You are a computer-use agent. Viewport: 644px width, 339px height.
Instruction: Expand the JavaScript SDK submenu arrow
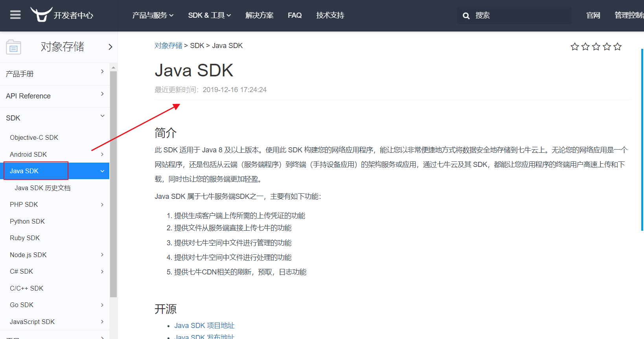[x=102, y=322]
